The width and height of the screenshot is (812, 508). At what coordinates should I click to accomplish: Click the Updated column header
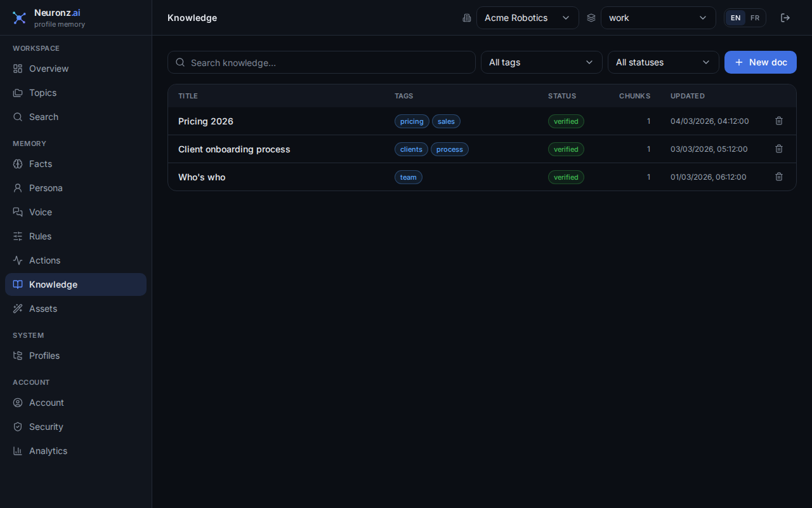pyautogui.click(x=688, y=96)
